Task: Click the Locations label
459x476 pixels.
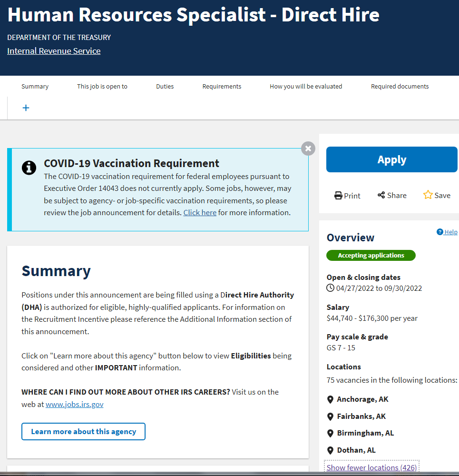Action: tap(344, 367)
